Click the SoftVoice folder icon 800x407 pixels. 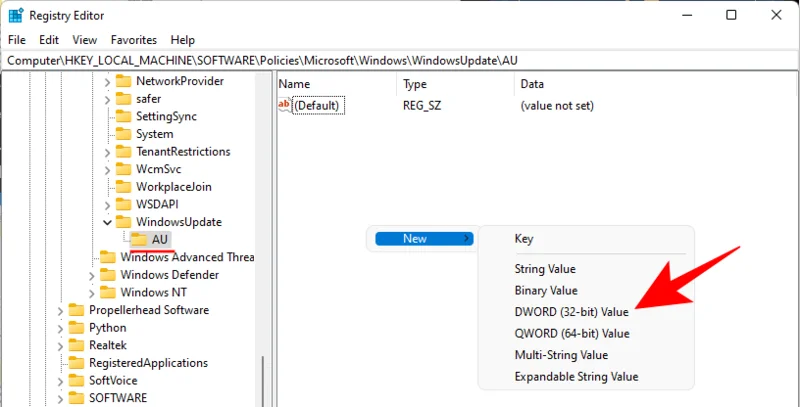point(76,380)
